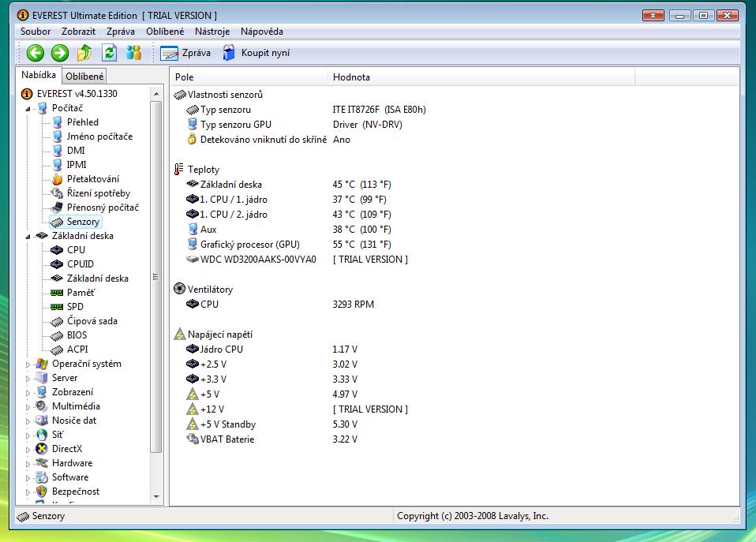Select the Paměť tree item
This screenshot has height=542, width=756.
[80, 293]
